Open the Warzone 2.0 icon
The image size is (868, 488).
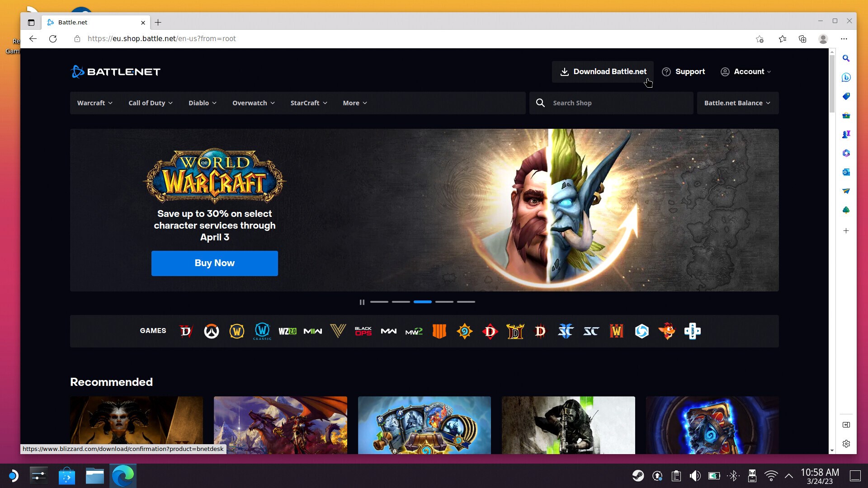(288, 331)
